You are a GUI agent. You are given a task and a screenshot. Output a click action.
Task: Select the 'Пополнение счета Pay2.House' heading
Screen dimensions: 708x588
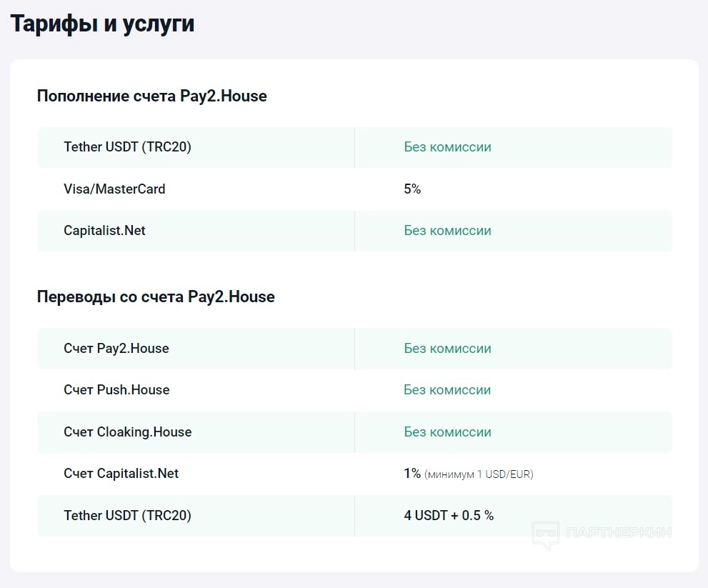151,96
